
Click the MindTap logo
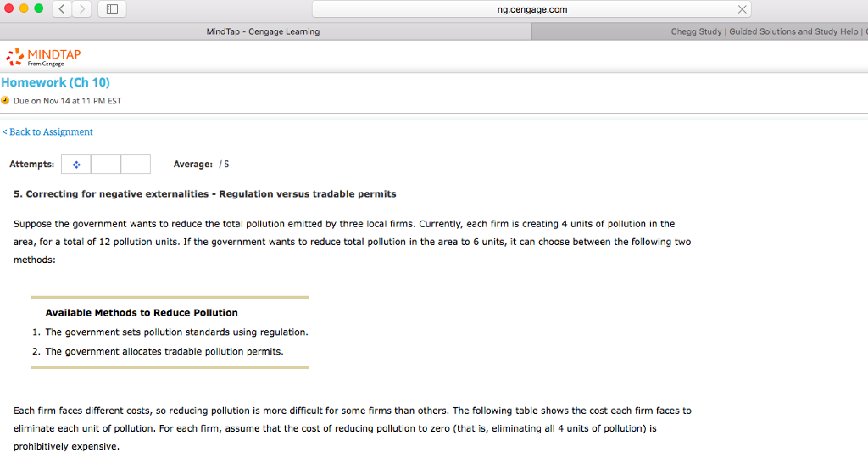pyautogui.click(x=43, y=57)
